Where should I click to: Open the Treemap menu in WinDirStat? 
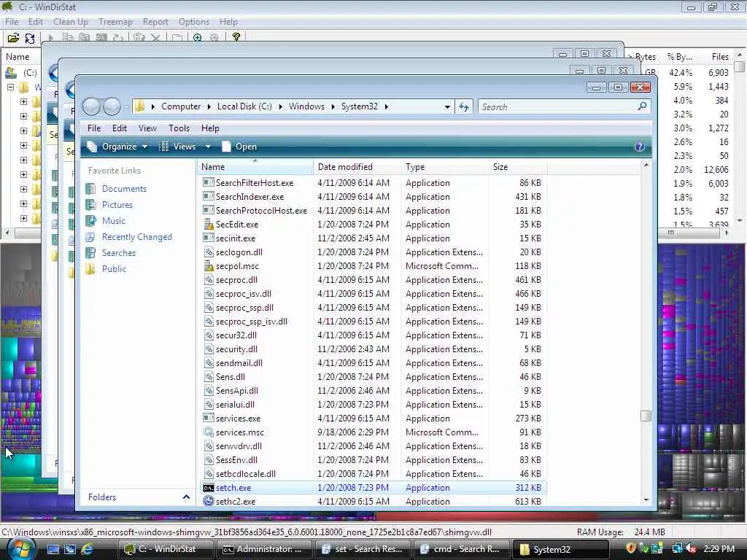pyautogui.click(x=115, y=22)
